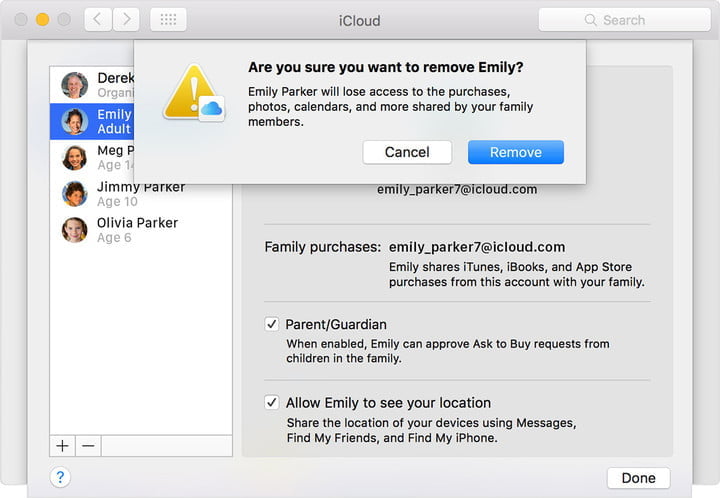Toggle the Parent/Guardian checkbox

pyautogui.click(x=272, y=324)
